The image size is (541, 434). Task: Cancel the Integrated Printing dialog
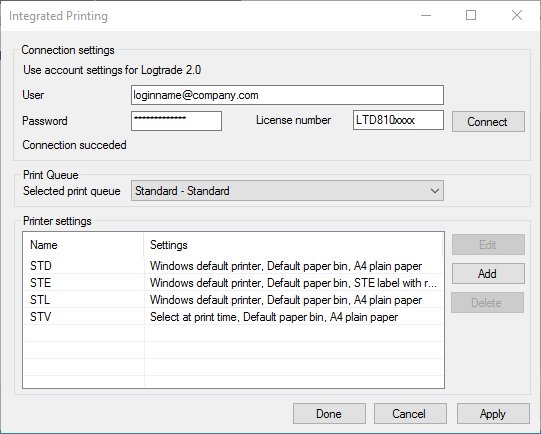pos(410,414)
